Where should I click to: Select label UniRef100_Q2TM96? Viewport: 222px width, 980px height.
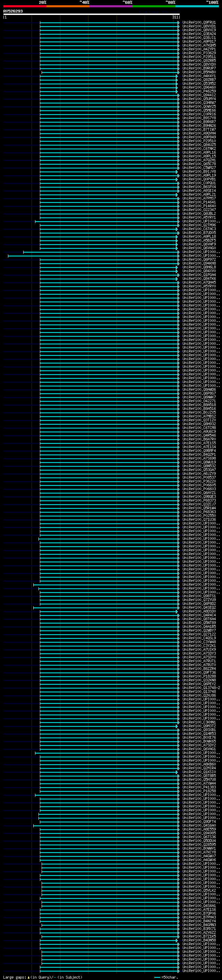coord(199,225)
